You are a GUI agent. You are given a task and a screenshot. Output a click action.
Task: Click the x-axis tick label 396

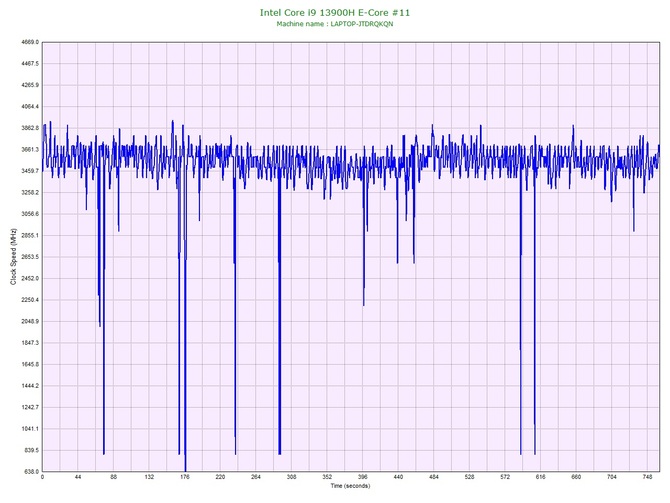click(x=362, y=477)
